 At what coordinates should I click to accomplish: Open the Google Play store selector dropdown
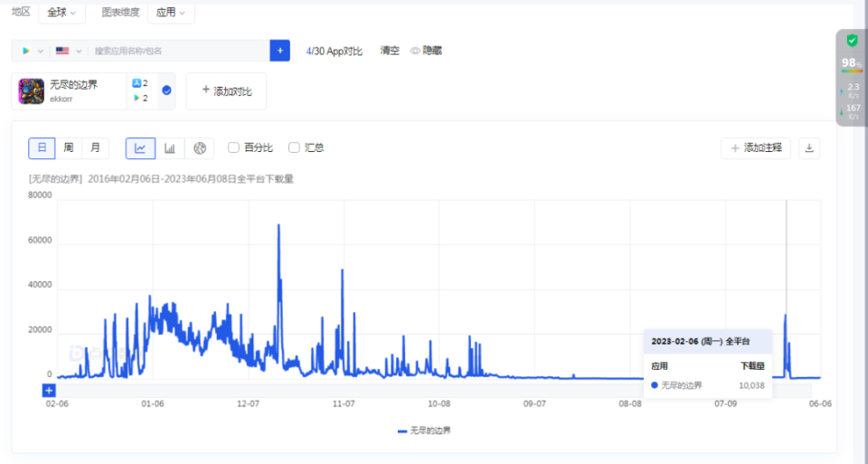point(33,51)
